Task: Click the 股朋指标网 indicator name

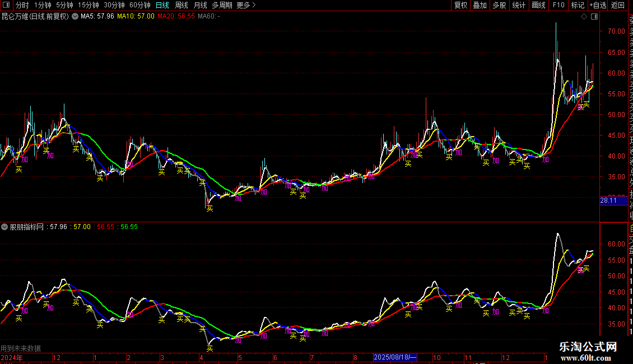Action: tap(27, 227)
